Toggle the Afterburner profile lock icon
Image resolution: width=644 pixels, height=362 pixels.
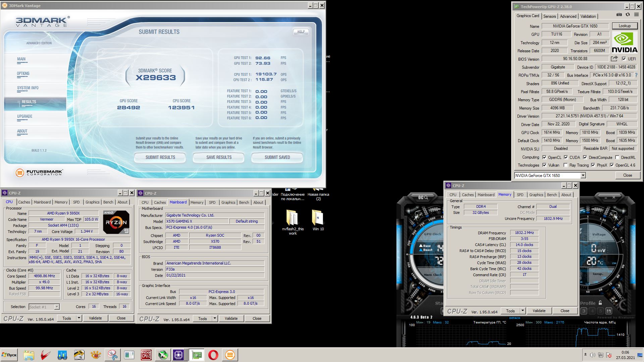[600, 303]
